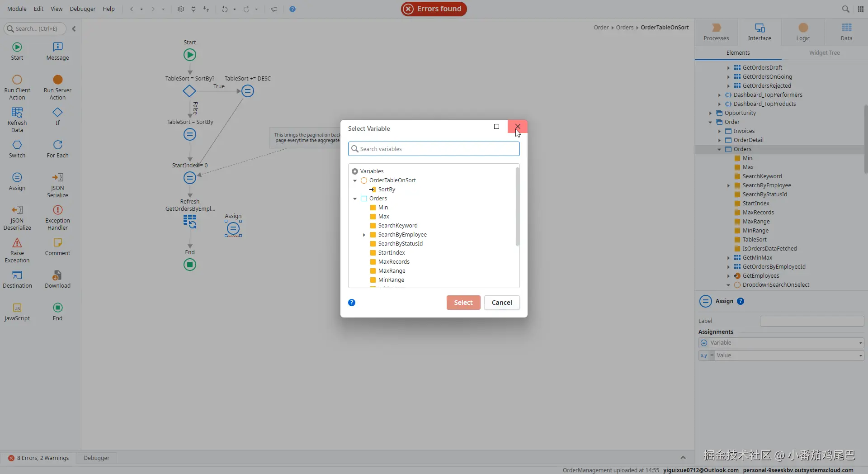Expand the Opportunity folder in the tree

(710, 113)
